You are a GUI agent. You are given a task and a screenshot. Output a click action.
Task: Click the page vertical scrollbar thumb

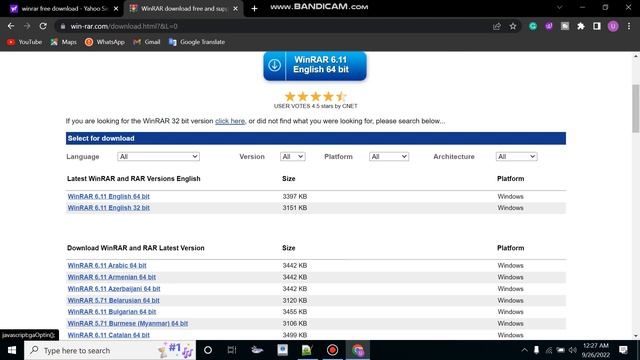click(x=636, y=109)
